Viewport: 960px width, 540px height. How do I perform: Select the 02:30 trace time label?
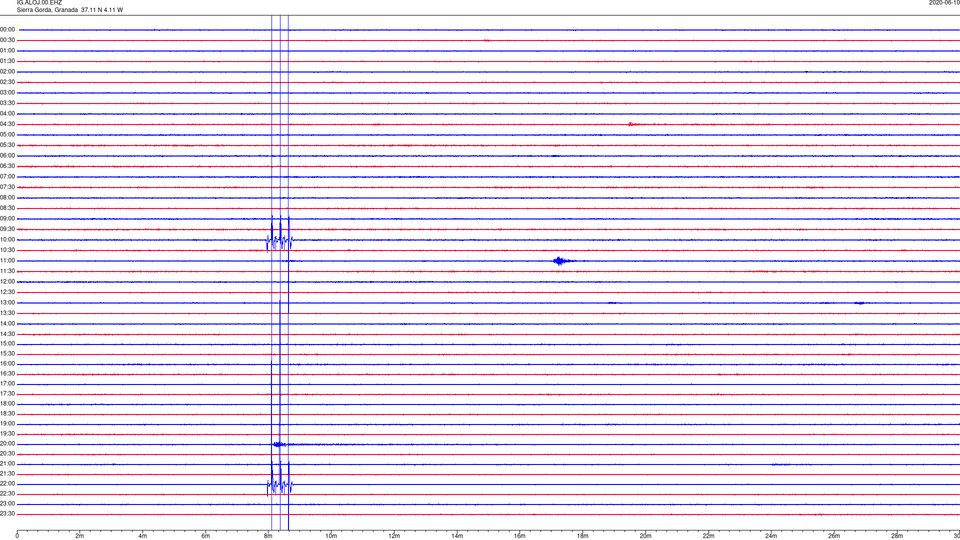pyautogui.click(x=7, y=82)
